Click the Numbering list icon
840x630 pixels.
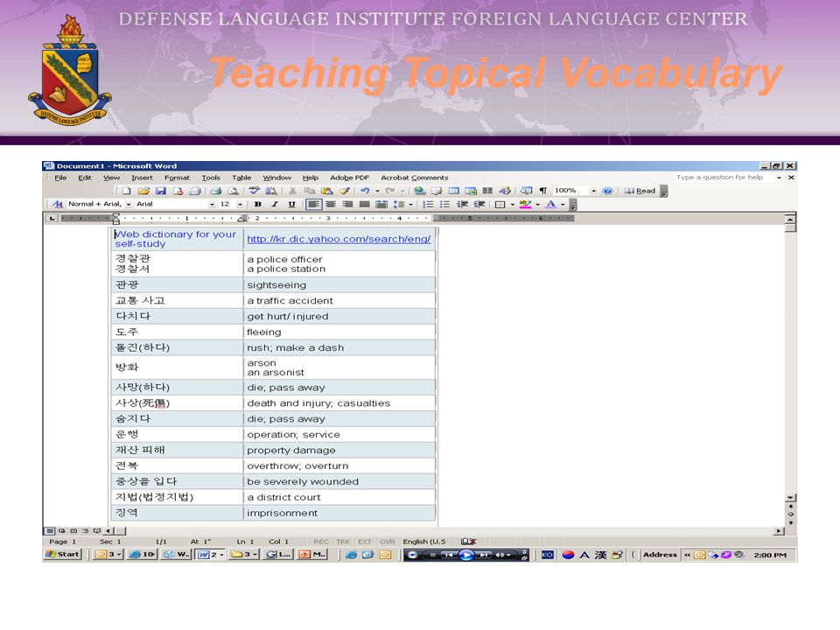428,204
